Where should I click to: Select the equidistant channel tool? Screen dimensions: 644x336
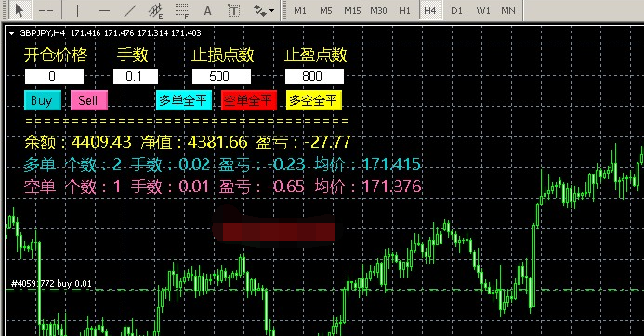coord(156,10)
